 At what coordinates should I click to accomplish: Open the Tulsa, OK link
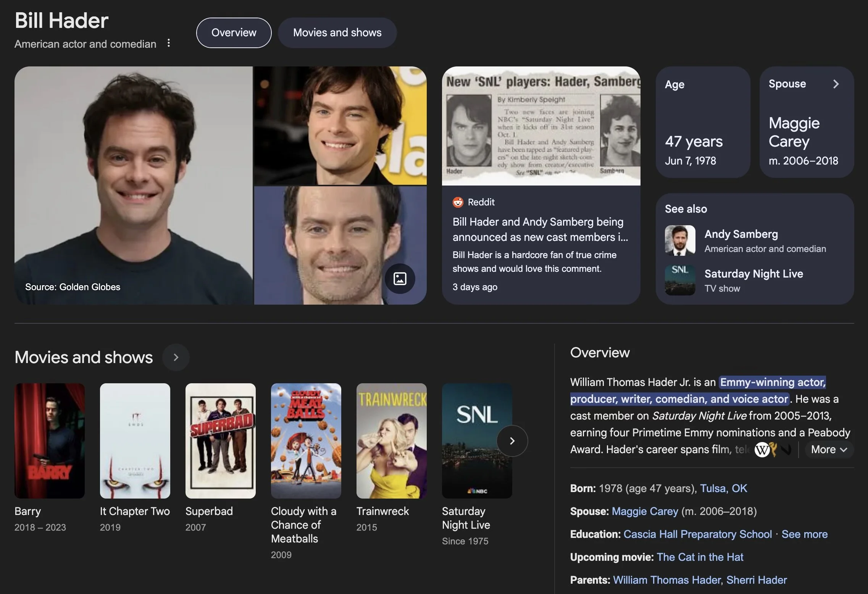click(x=723, y=488)
